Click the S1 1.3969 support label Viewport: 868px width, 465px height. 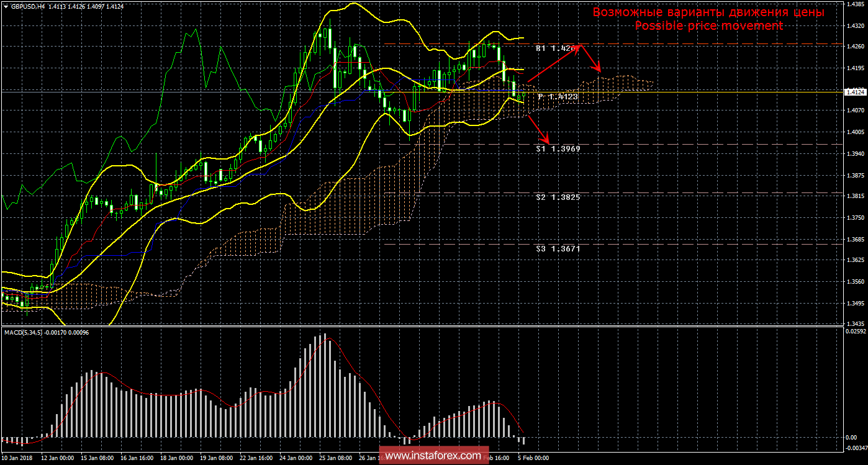tap(558, 149)
